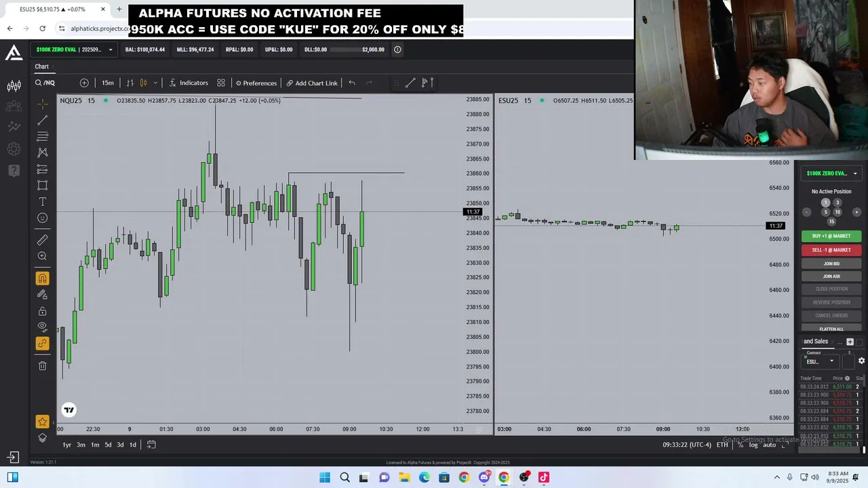Toggle lock all drawings
This screenshot has height=488, width=868.
(x=42, y=311)
